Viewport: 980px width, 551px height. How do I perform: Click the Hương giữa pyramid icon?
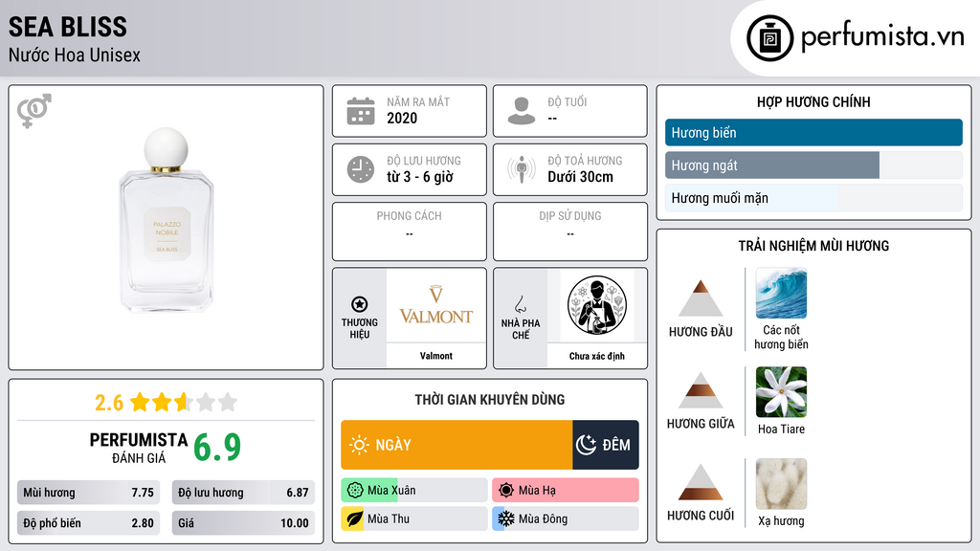(x=701, y=390)
